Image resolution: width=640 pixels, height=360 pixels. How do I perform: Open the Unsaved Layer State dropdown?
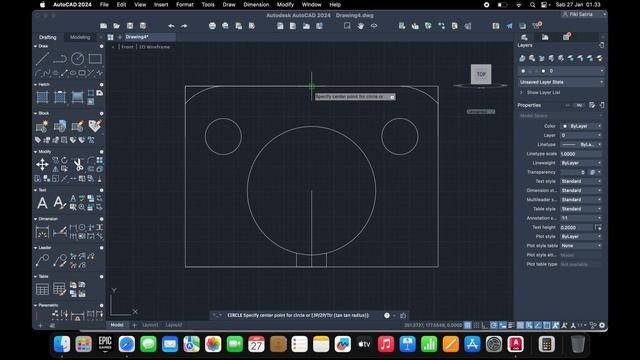click(x=561, y=82)
